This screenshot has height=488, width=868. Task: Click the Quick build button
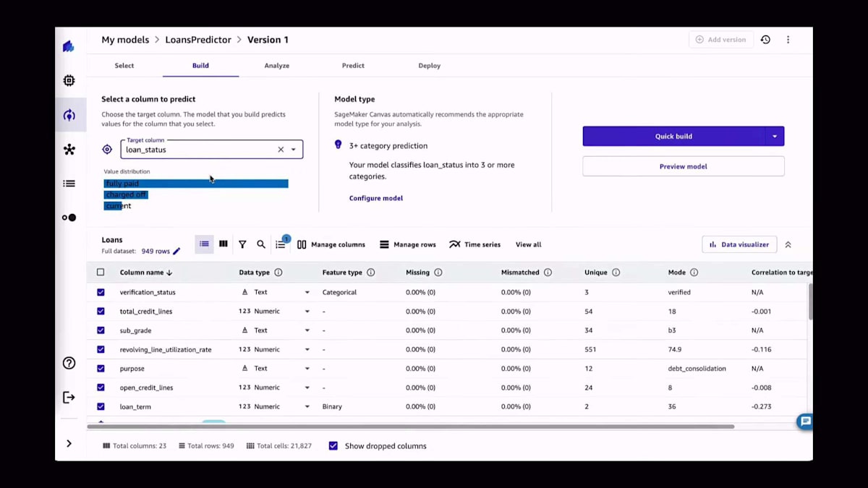(x=673, y=136)
